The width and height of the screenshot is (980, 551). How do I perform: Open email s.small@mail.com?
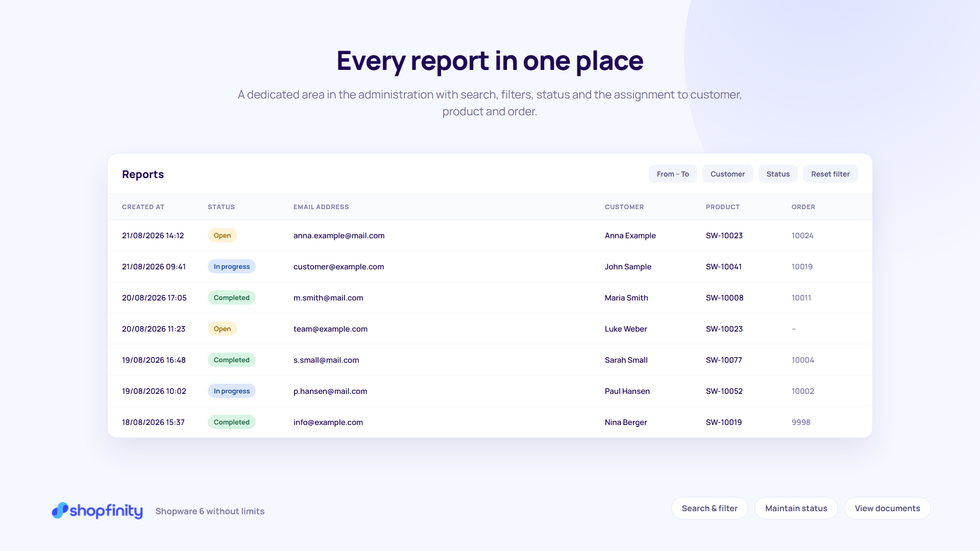pos(326,360)
